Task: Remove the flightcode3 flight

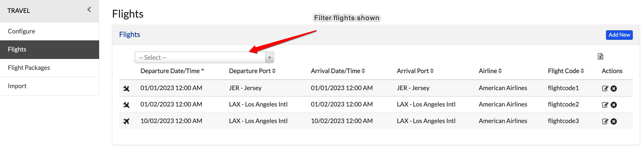Action: 614,121
